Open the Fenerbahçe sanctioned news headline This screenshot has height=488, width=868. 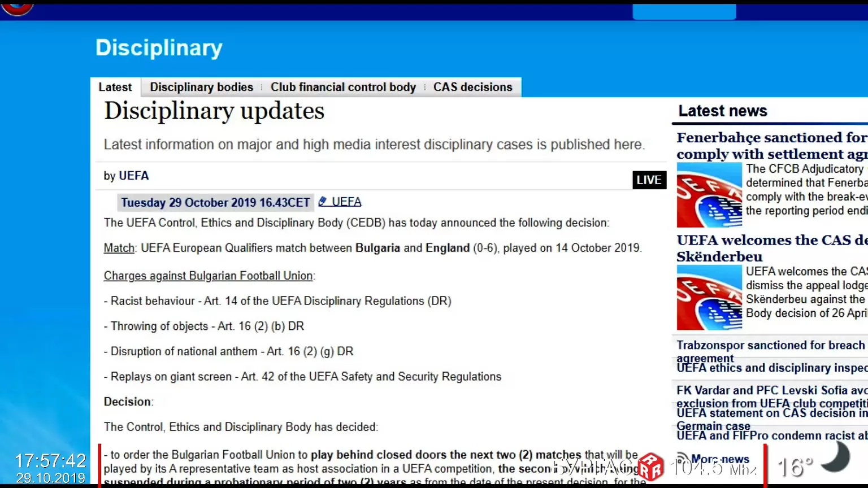click(772, 146)
